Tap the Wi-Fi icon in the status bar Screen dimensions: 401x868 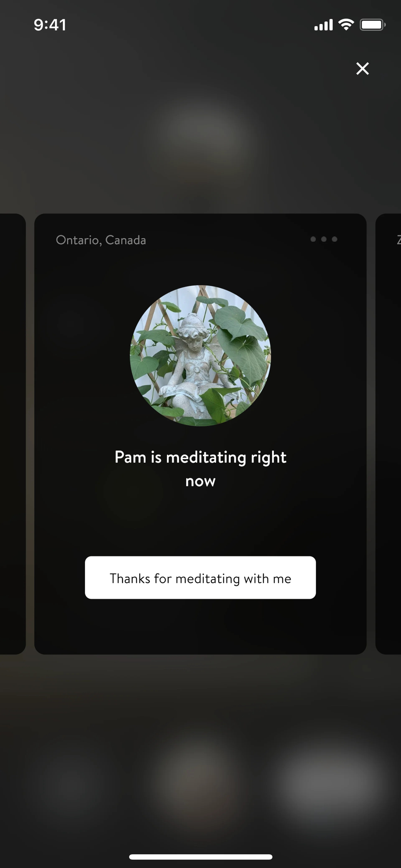[x=346, y=25]
